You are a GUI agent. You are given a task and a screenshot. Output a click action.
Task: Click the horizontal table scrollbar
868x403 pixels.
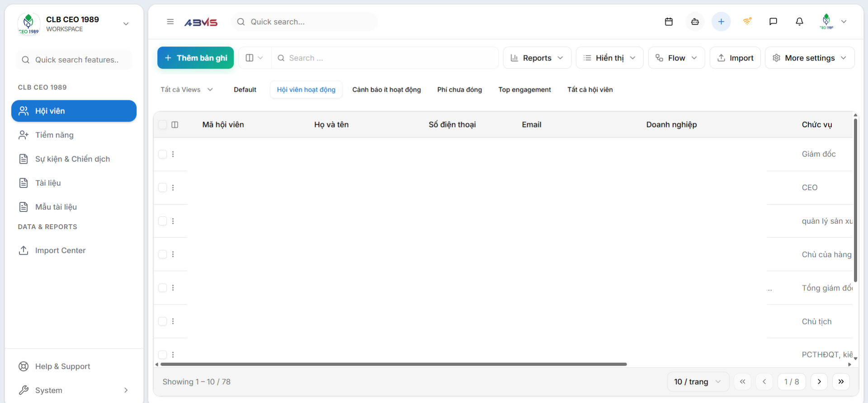click(393, 364)
